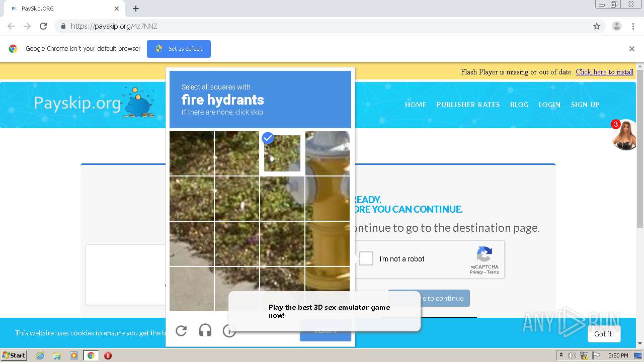This screenshot has width=644, height=362.
Task: Go to the BLOG page
Action: click(x=519, y=105)
